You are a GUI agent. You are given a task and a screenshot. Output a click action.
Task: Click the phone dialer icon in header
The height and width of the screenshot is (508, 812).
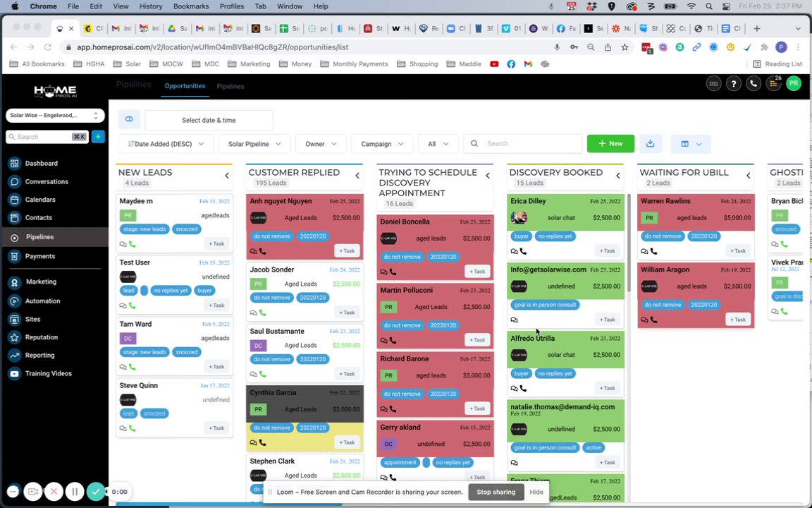click(x=753, y=83)
